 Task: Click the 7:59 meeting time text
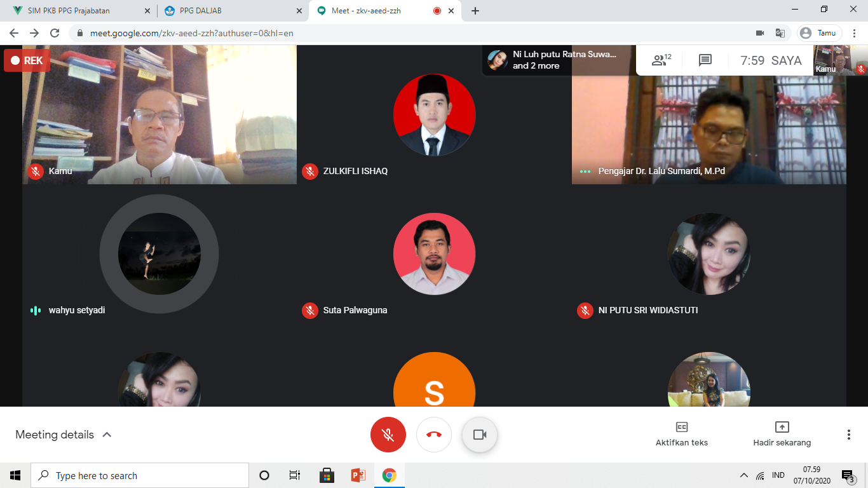click(x=752, y=61)
